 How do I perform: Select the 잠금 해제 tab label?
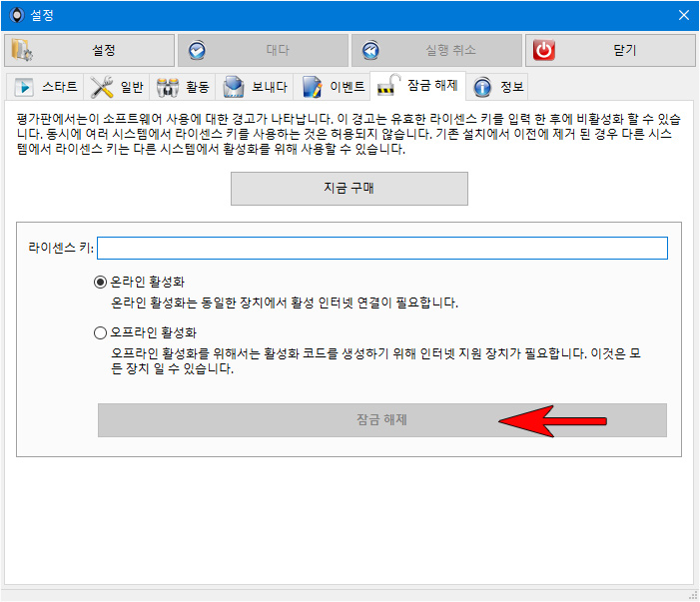[432, 85]
